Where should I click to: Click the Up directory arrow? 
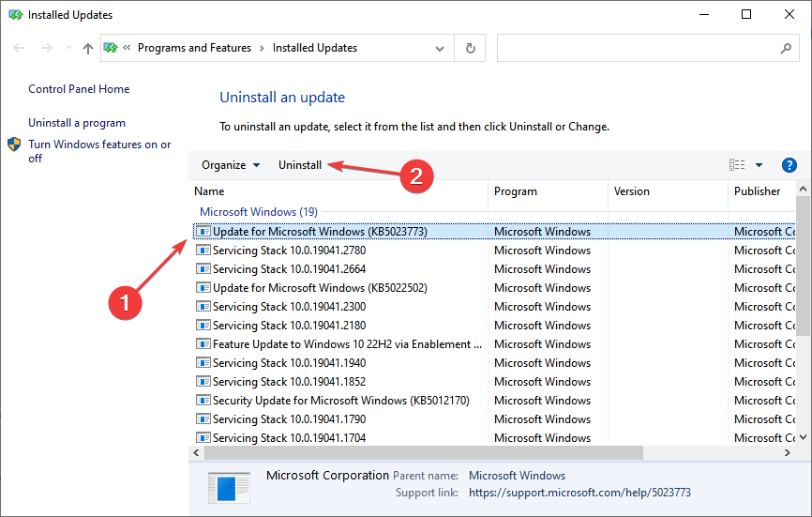coord(87,48)
